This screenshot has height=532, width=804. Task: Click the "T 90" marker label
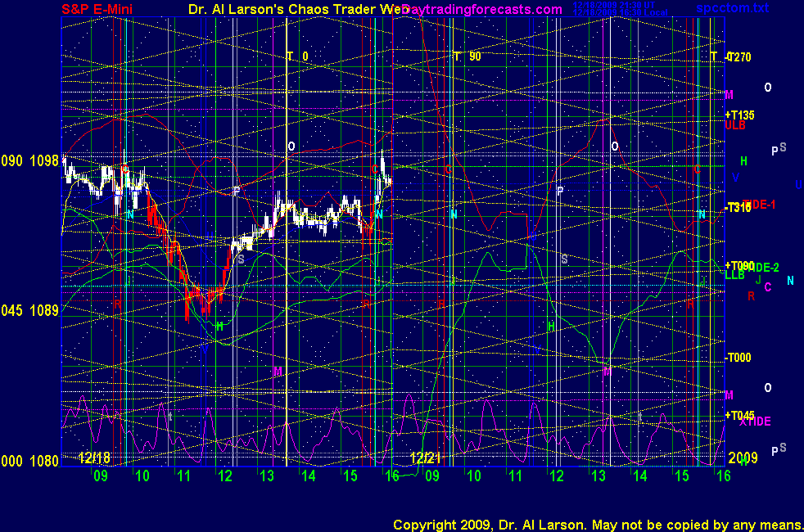[x=467, y=56]
